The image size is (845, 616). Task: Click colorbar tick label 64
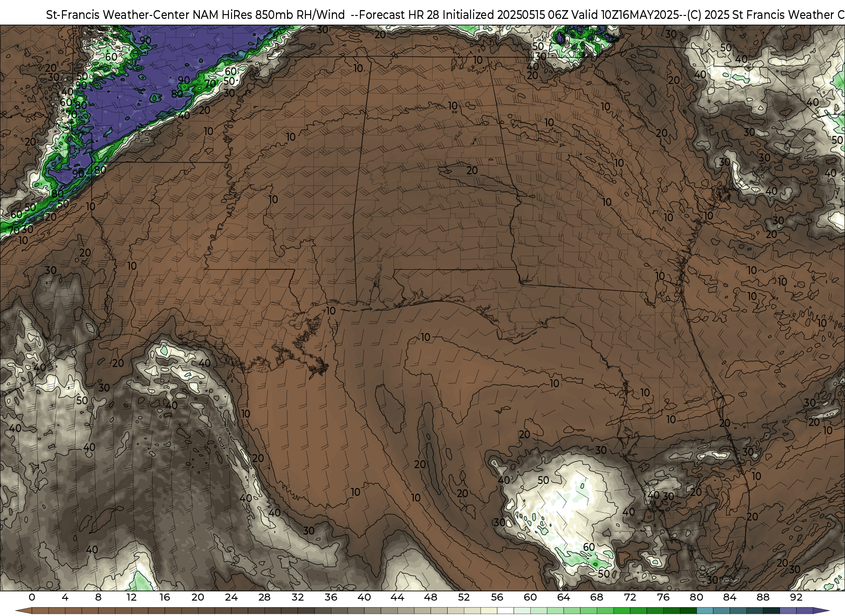563,597
